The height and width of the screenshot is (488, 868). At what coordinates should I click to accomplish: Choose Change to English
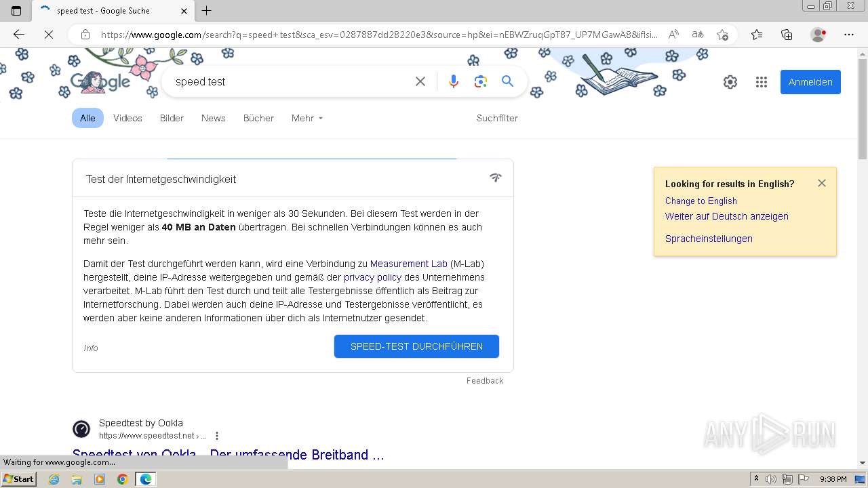(x=701, y=201)
